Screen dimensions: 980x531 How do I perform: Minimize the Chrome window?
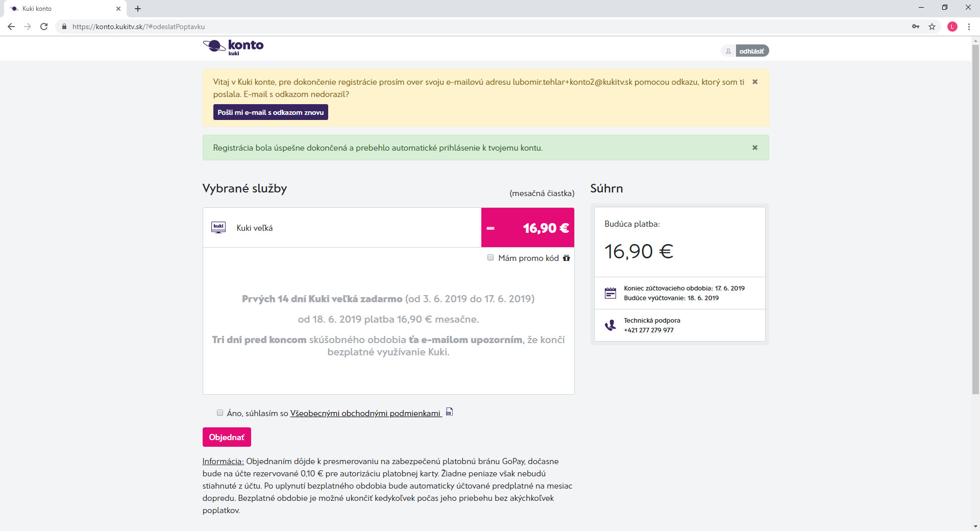pos(921,8)
